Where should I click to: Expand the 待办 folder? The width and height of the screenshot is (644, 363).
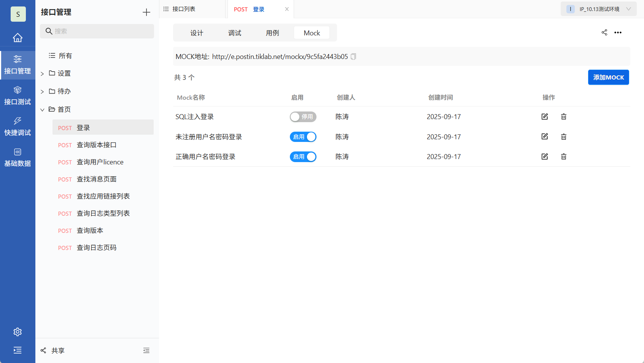(x=42, y=91)
